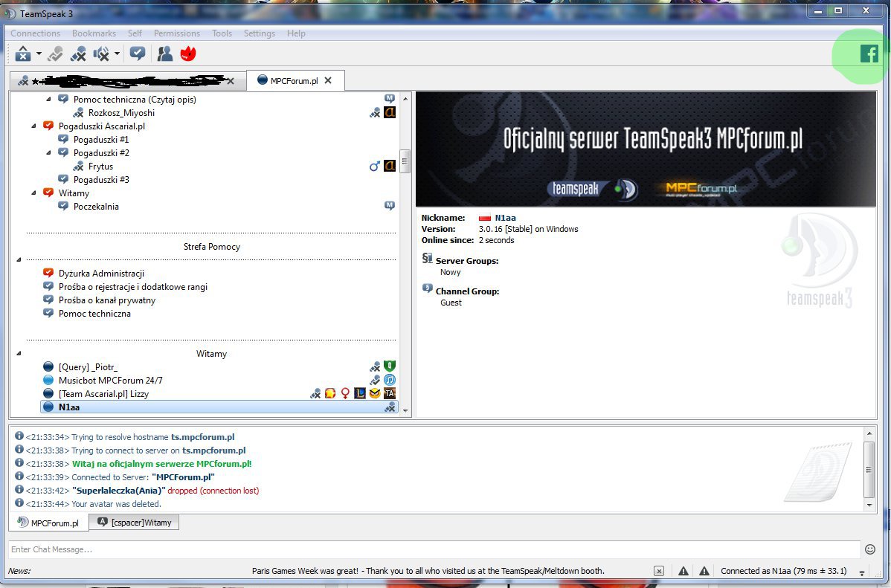The image size is (891, 588).
Task: Click angry yellow face badge on Lizzy's row
Action: click(375, 393)
